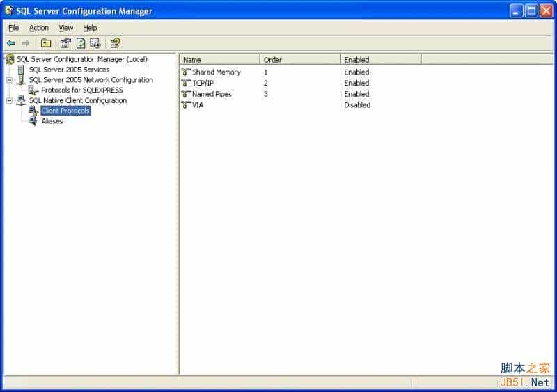
Task: Select SQL Server 2005 Services tree item
Action: coord(69,70)
